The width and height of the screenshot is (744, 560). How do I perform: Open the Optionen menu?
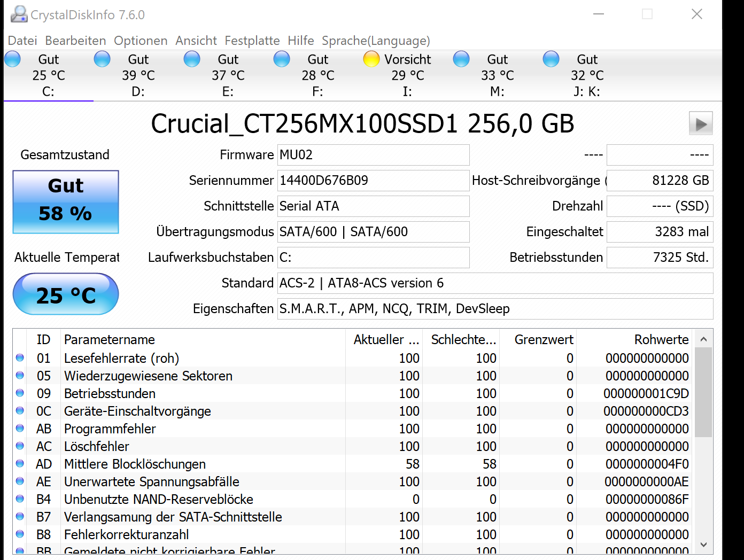[x=140, y=41]
